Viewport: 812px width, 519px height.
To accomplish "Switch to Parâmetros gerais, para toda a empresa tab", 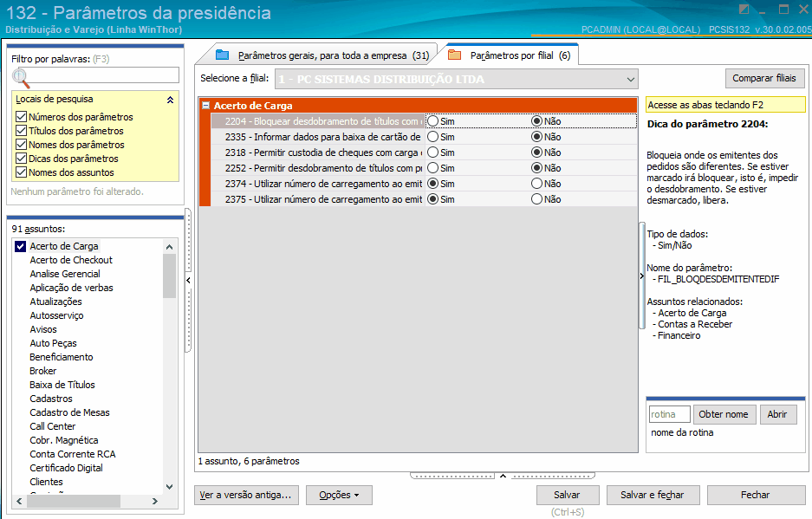I will [x=334, y=55].
